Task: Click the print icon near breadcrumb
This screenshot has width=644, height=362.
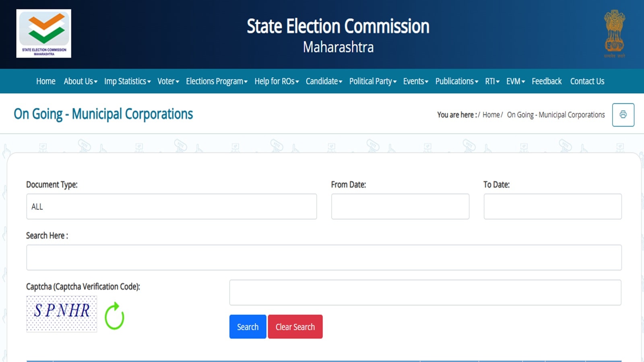Action: point(623,115)
